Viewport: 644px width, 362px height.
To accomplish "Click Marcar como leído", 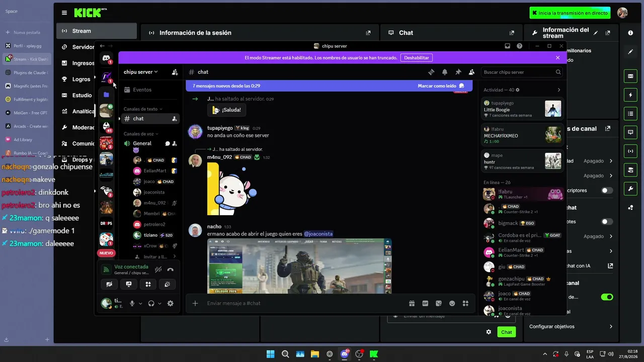I will [441, 86].
